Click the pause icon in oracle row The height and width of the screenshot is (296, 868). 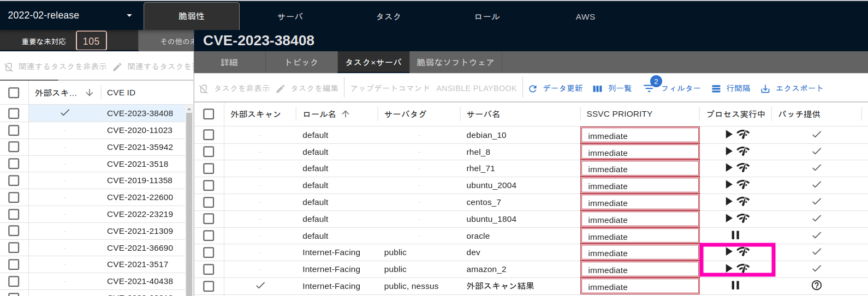(735, 235)
